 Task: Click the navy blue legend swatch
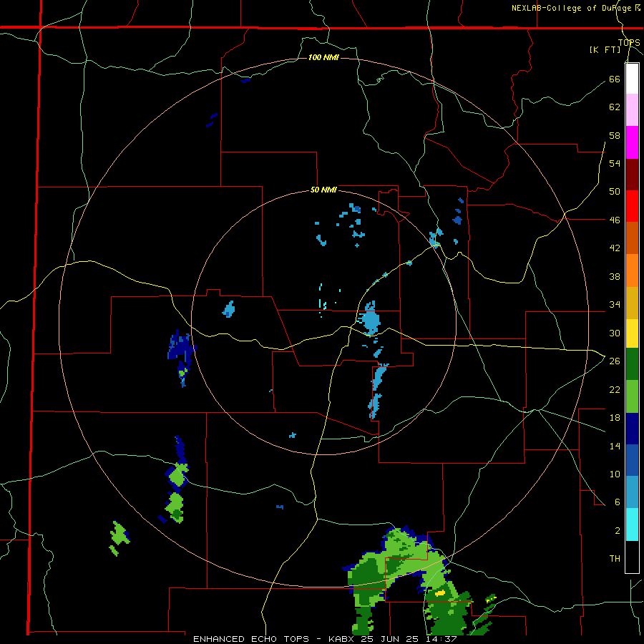point(632,429)
